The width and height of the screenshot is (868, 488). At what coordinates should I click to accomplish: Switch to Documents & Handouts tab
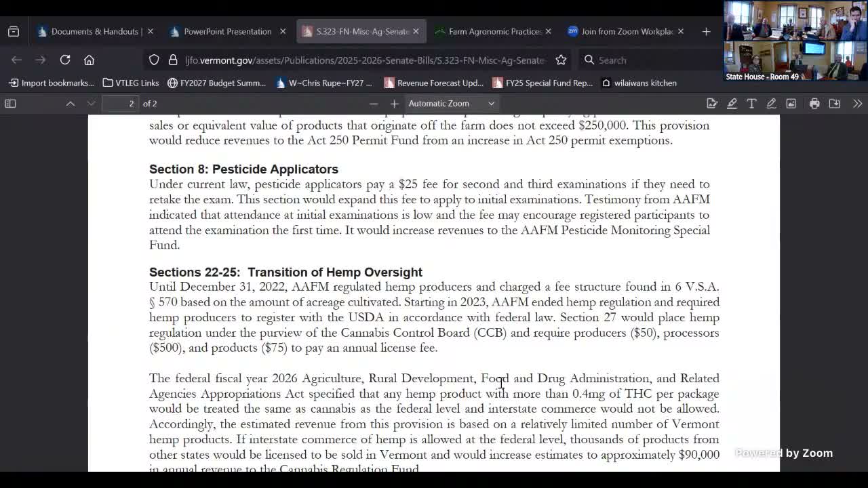[88, 31]
